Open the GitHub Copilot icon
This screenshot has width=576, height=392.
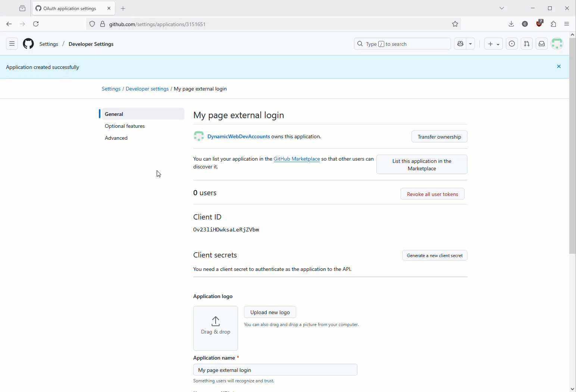click(460, 44)
